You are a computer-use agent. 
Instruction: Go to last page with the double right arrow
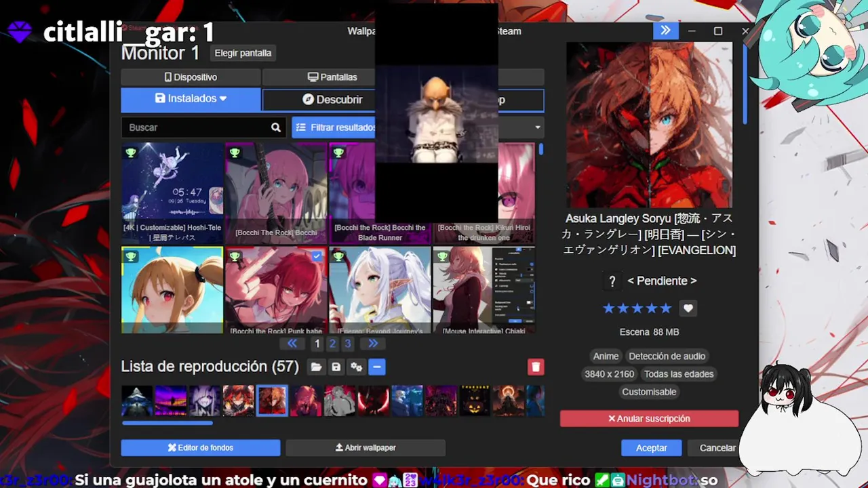point(372,344)
